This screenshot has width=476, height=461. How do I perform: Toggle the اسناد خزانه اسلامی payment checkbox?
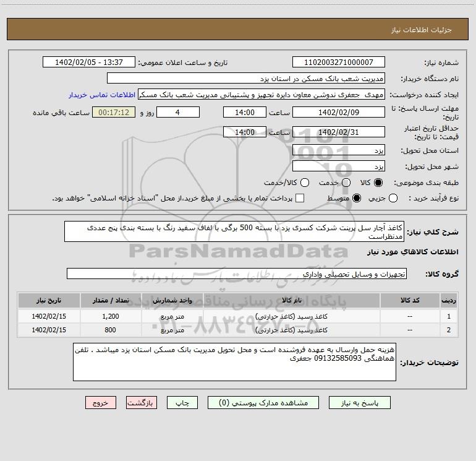(300, 198)
